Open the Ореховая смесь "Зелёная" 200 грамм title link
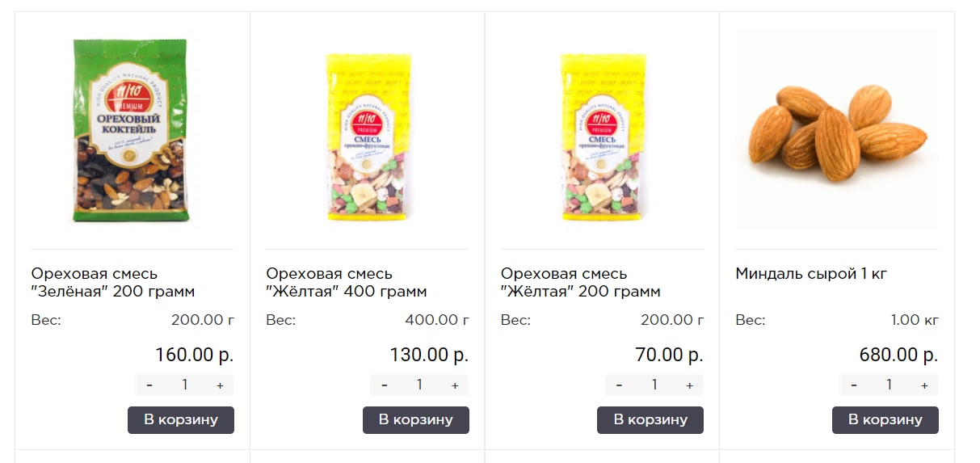Viewport: 980px width, 463px height. [113, 283]
